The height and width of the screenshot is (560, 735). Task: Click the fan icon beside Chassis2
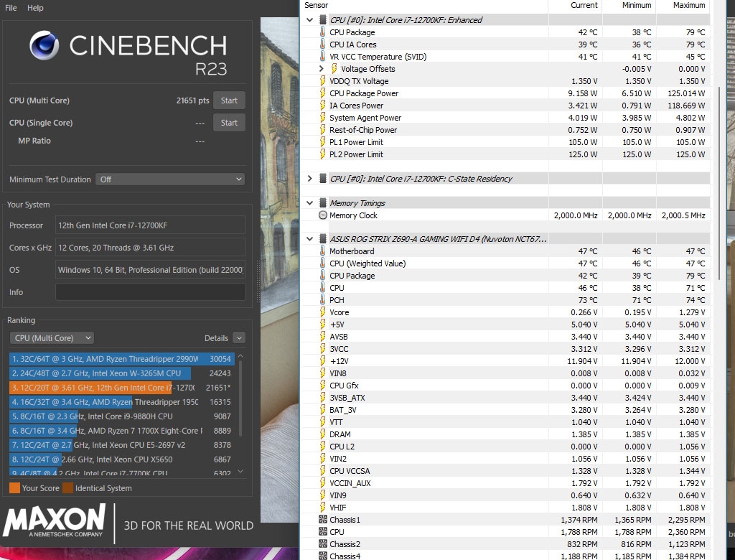pyautogui.click(x=322, y=544)
